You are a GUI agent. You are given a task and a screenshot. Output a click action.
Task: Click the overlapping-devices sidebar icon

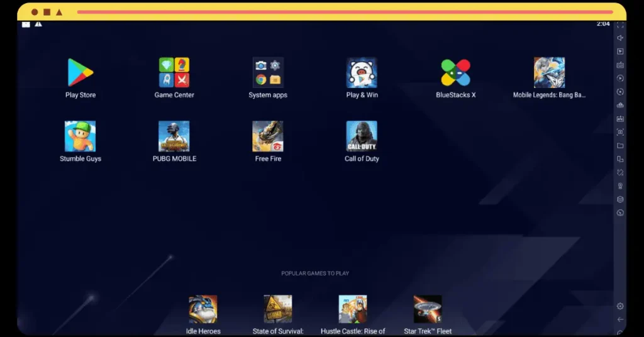pyautogui.click(x=620, y=159)
